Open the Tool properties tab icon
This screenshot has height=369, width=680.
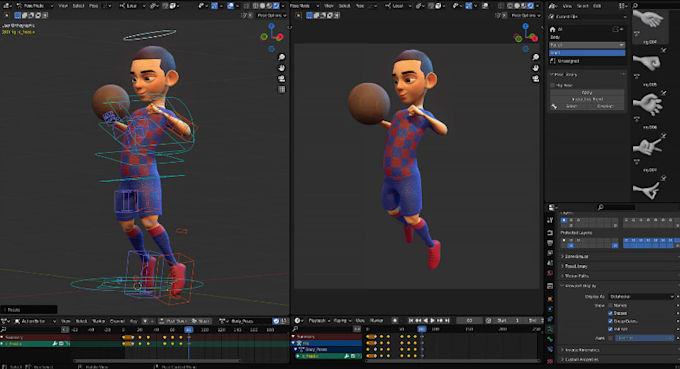click(550, 220)
